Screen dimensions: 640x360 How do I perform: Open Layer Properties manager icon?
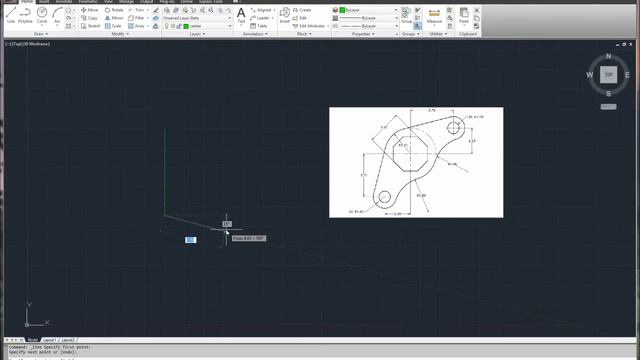[167, 10]
